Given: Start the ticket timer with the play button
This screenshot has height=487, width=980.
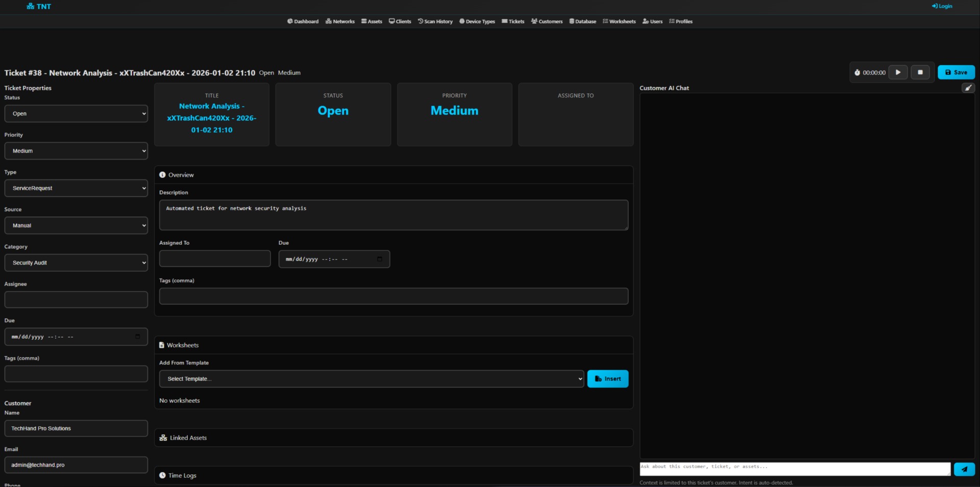Looking at the screenshot, I should tap(898, 72).
